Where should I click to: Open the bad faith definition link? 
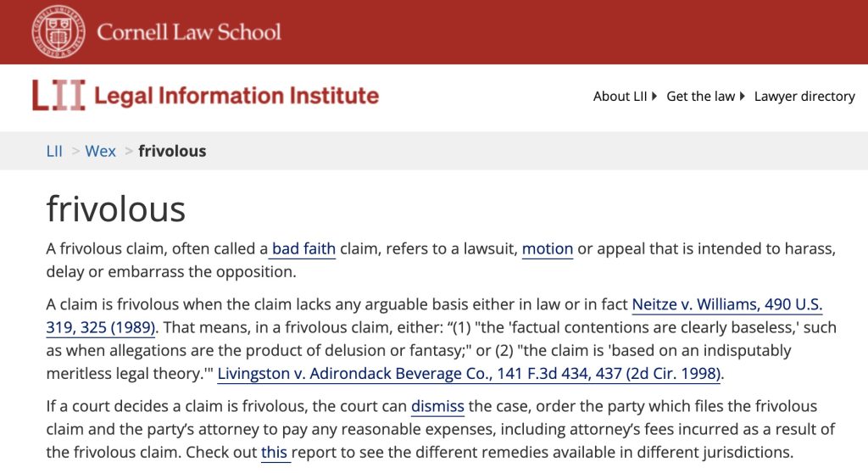[x=303, y=249]
